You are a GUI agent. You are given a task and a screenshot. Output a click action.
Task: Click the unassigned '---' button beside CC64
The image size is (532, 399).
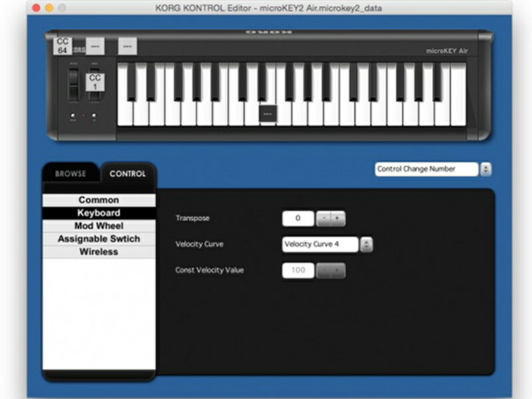click(96, 47)
